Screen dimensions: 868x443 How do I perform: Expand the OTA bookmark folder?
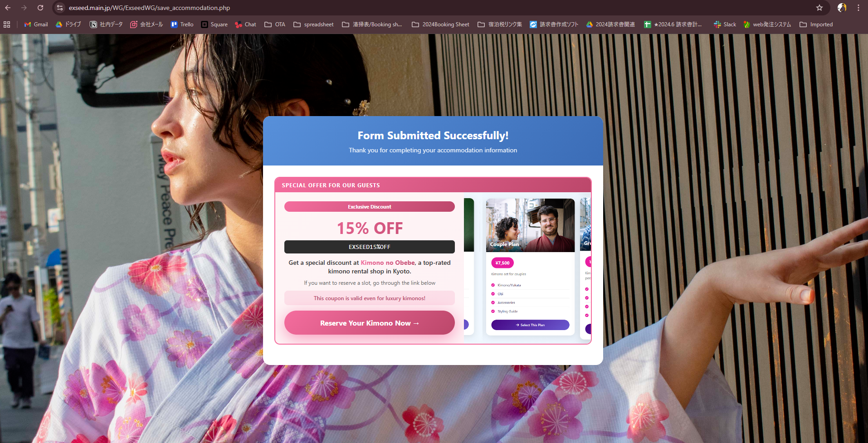pyautogui.click(x=275, y=24)
